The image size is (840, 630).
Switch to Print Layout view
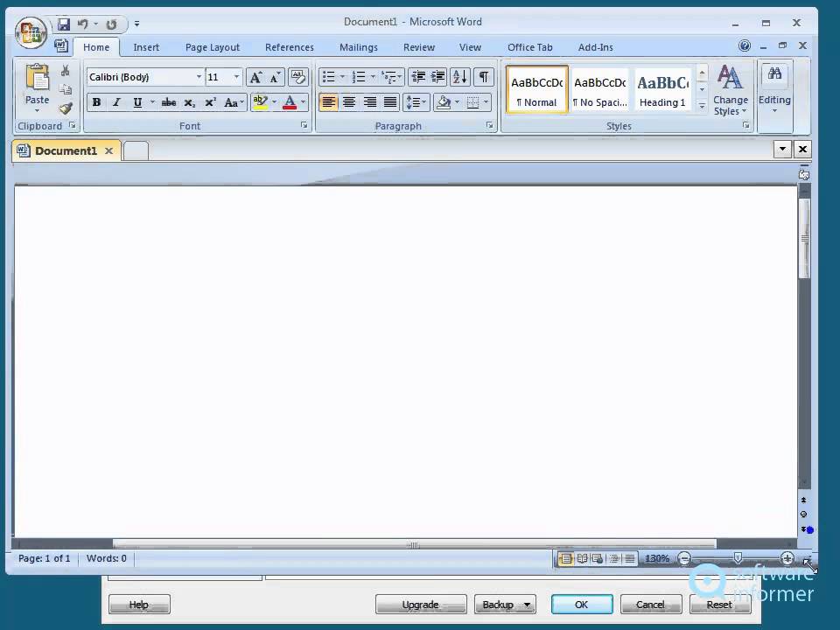[x=566, y=559]
